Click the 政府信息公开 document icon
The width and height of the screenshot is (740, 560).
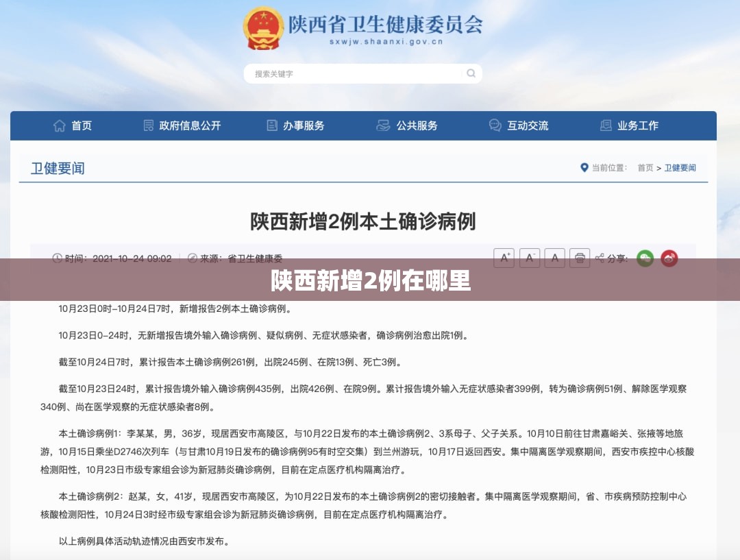click(148, 125)
